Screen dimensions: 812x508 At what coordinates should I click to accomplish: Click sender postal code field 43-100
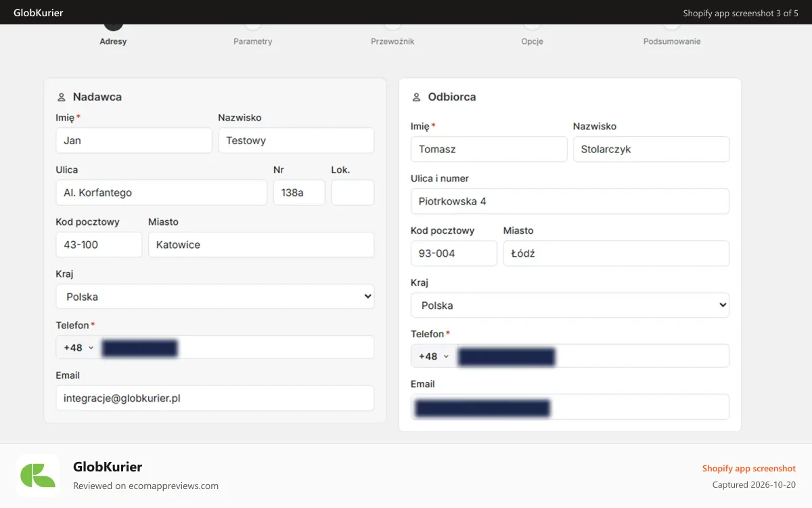(99, 245)
